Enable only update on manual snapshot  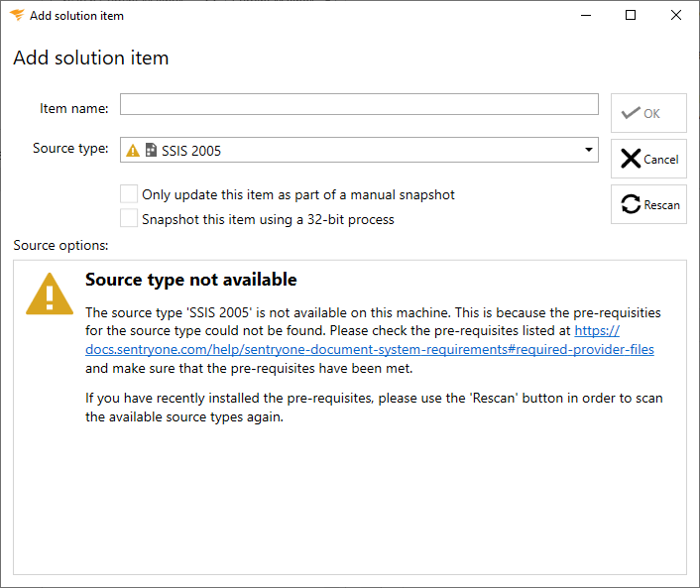(x=129, y=194)
